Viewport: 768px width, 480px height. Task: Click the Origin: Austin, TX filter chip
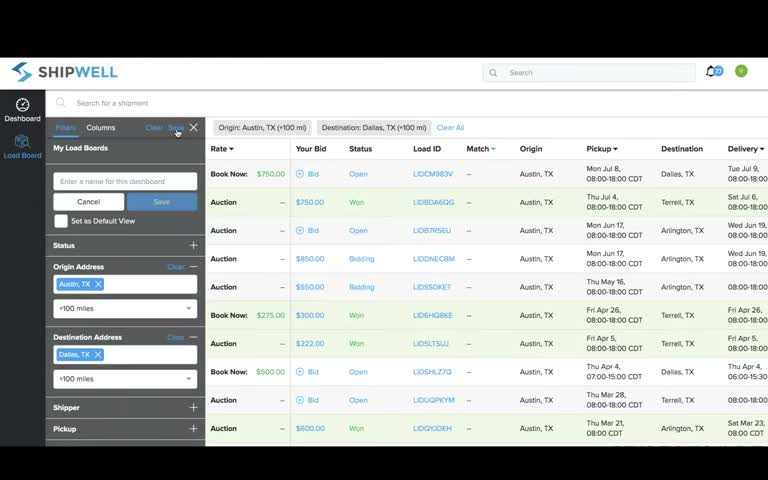(262, 128)
